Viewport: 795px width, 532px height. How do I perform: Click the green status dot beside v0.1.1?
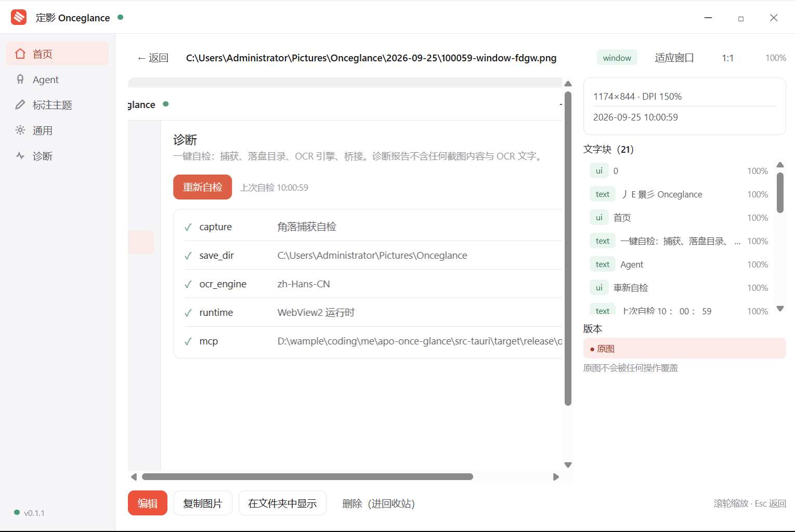pyautogui.click(x=17, y=512)
